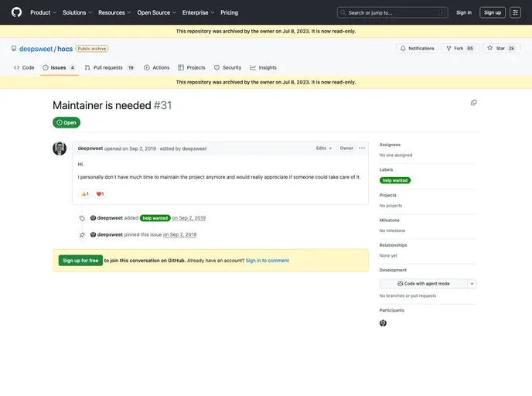
Task: Expand the Enterprise menu
Action: (198, 12)
